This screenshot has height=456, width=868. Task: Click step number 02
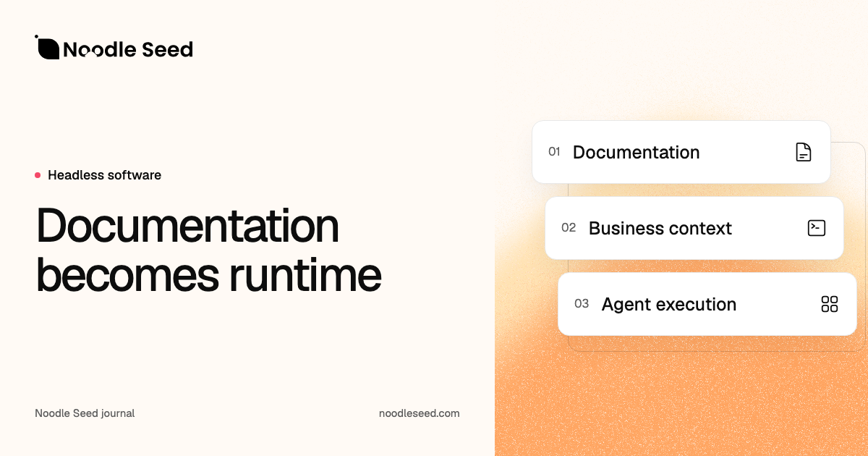tap(569, 228)
